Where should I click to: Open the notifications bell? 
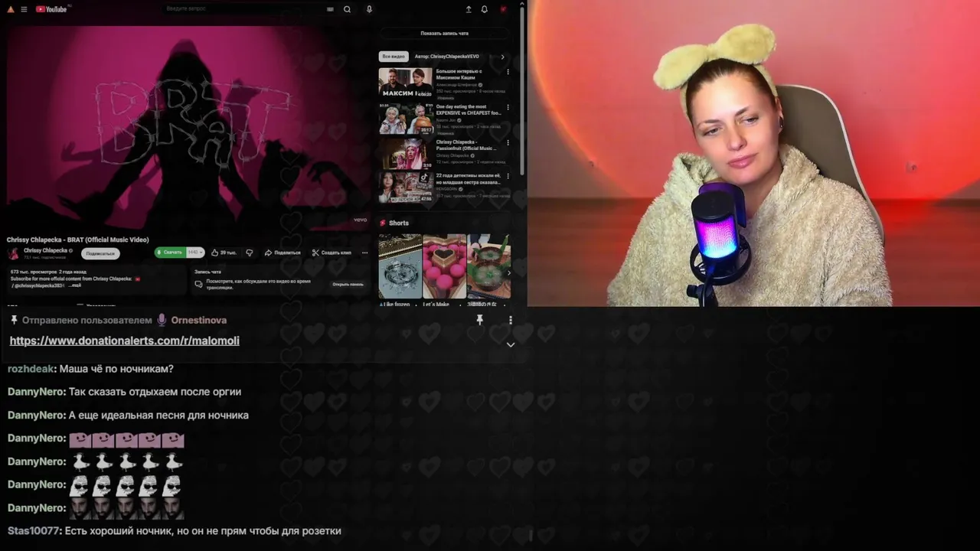click(484, 9)
